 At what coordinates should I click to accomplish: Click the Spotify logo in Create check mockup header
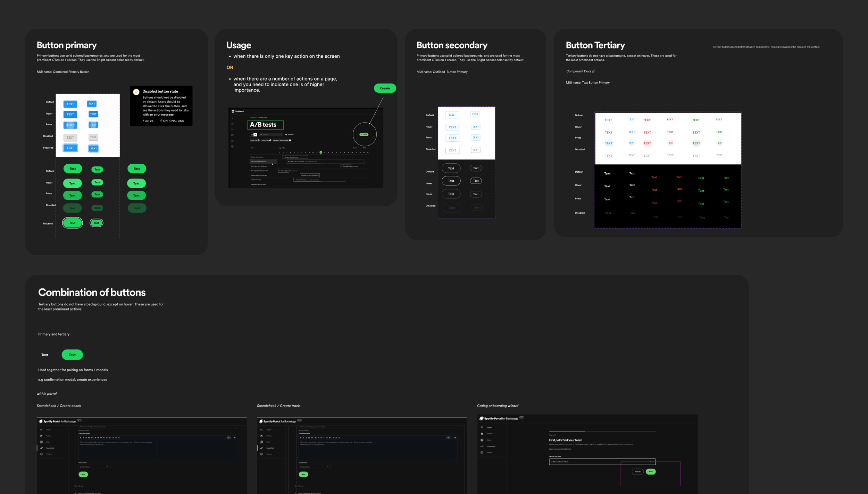tap(41, 421)
